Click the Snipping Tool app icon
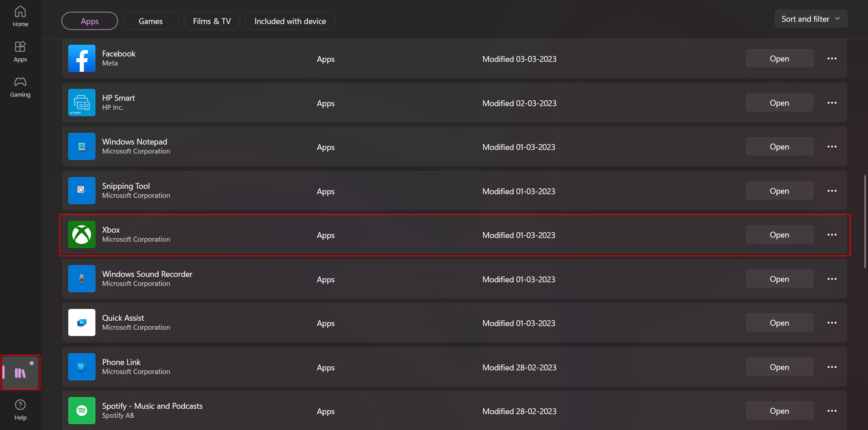The width and height of the screenshot is (868, 430). (x=82, y=191)
